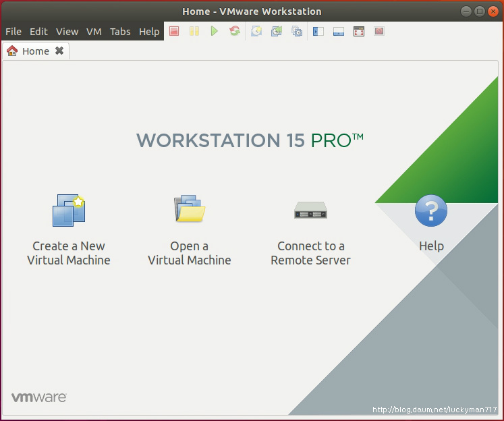Click the Take Snapshot toolbar icon

click(x=256, y=31)
